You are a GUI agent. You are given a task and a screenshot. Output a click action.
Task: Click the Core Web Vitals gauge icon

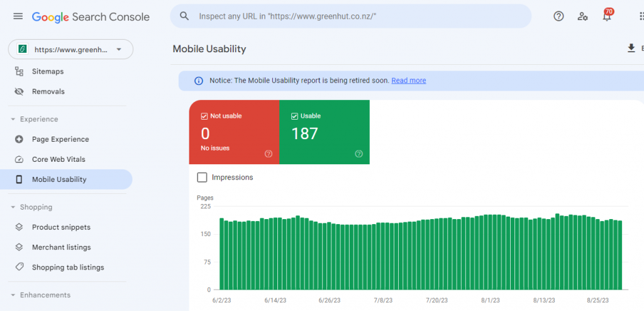[x=19, y=159]
